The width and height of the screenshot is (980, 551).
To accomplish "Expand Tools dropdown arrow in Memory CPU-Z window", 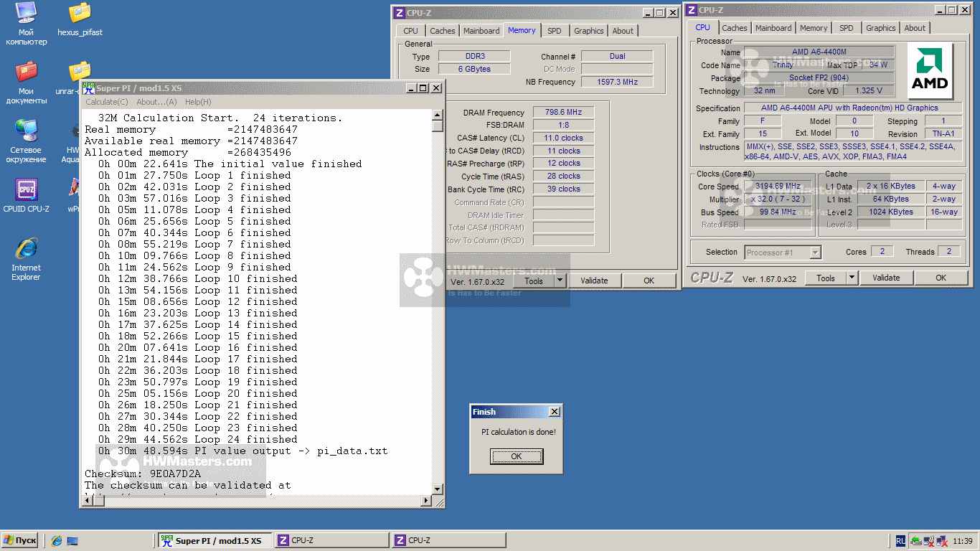I will [x=560, y=281].
